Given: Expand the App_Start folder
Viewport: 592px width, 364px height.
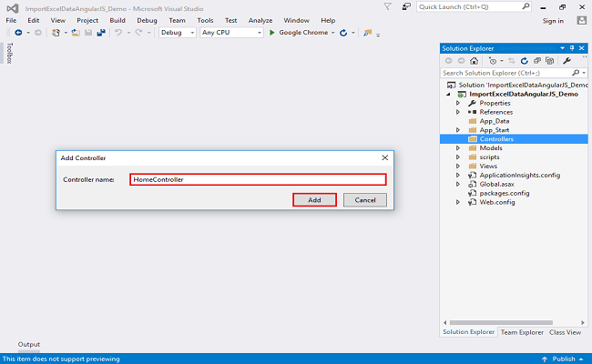Looking at the screenshot, I should pyautogui.click(x=458, y=130).
